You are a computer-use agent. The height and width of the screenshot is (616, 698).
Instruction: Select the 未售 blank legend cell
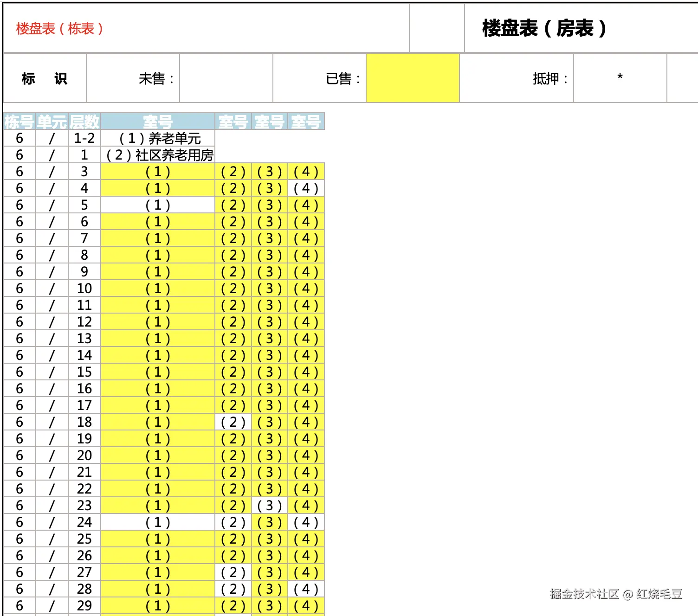click(x=226, y=78)
